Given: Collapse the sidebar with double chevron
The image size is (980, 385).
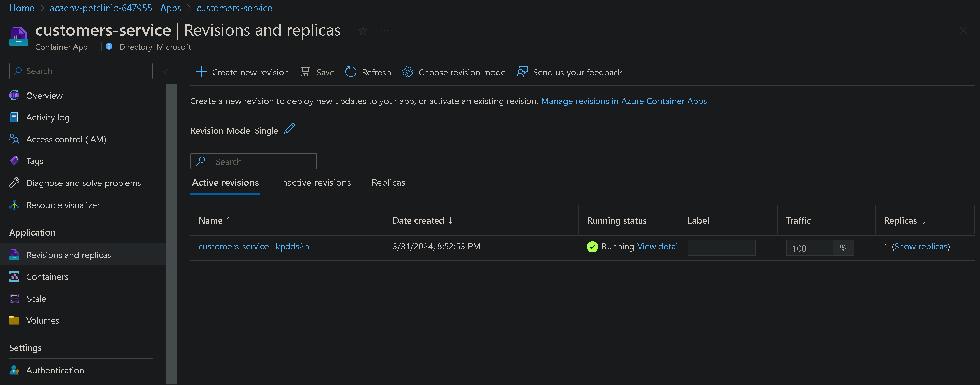Looking at the screenshot, I should click(x=166, y=71).
